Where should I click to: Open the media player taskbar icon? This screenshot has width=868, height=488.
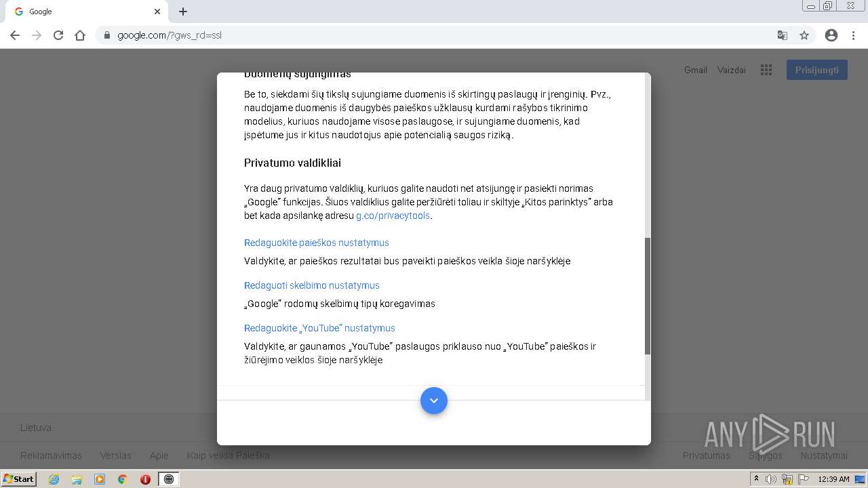point(100,479)
